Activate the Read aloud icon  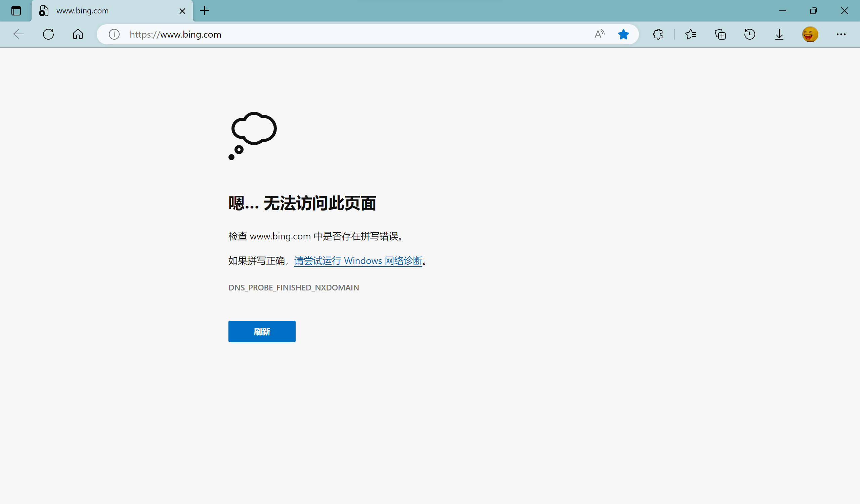click(599, 34)
